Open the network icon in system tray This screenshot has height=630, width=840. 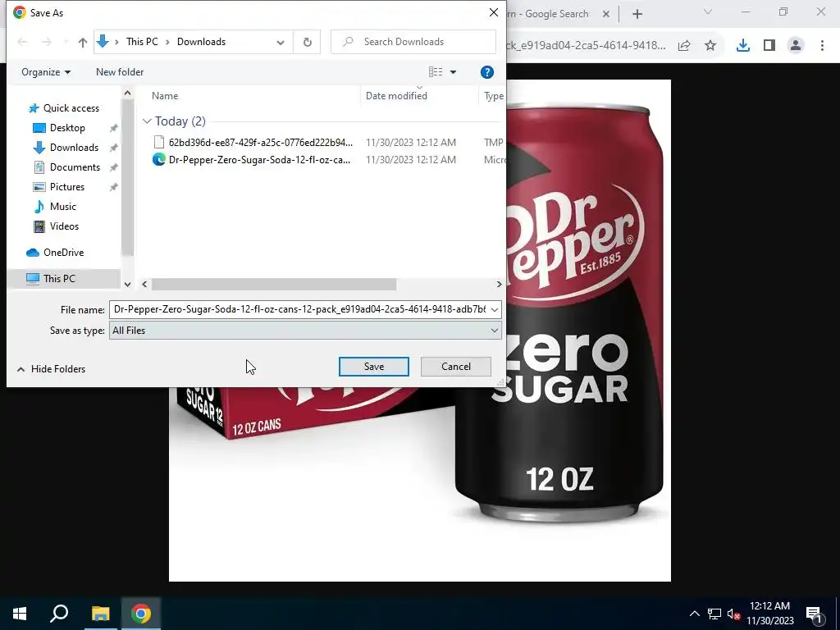[714, 614]
